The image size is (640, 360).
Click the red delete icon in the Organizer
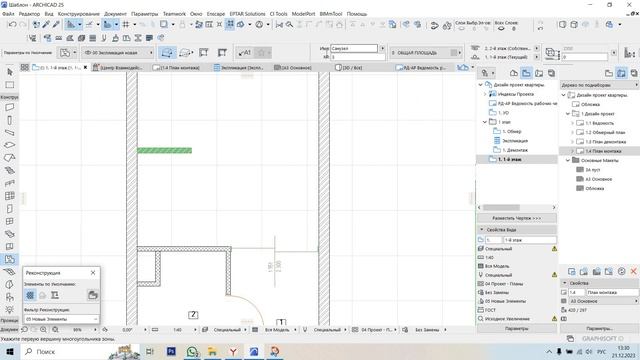633,271
